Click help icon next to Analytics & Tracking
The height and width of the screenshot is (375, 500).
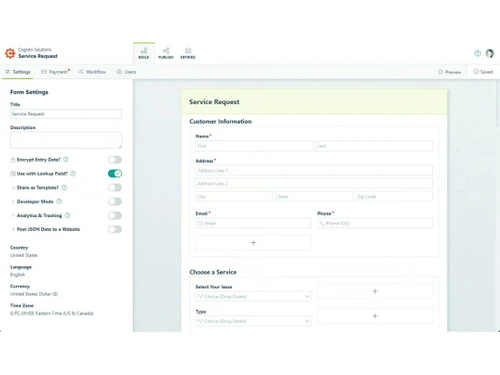tap(67, 215)
